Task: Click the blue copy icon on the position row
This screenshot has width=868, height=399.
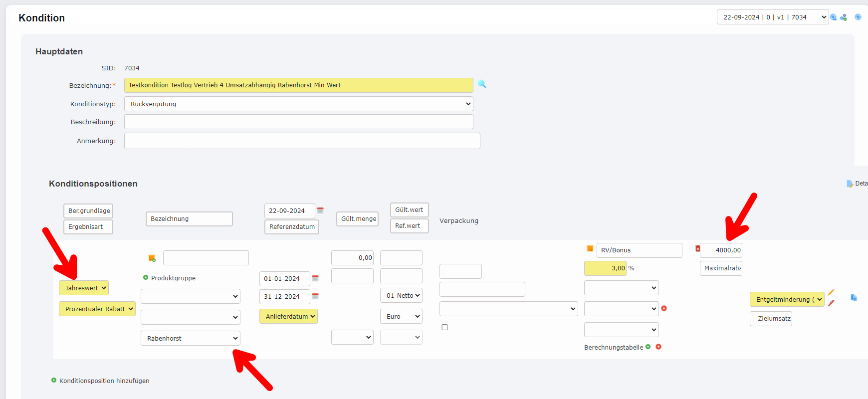Action: pos(854,298)
